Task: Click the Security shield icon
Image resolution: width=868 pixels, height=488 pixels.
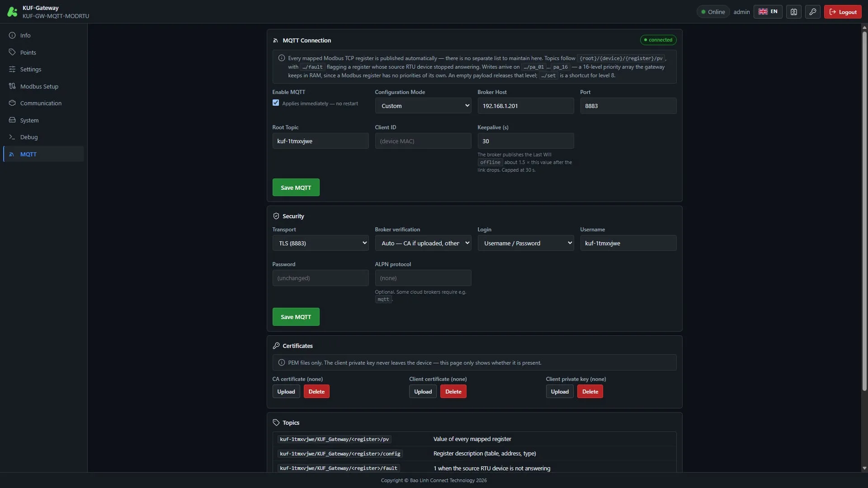Action: pyautogui.click(x=276, y=216)
